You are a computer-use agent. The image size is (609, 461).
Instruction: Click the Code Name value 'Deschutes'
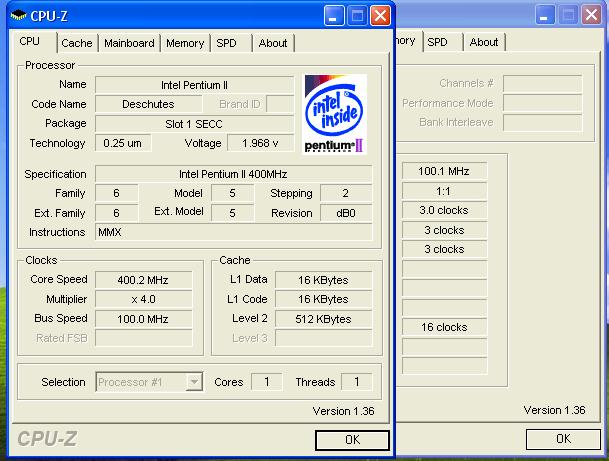click(x=148, y=104)
